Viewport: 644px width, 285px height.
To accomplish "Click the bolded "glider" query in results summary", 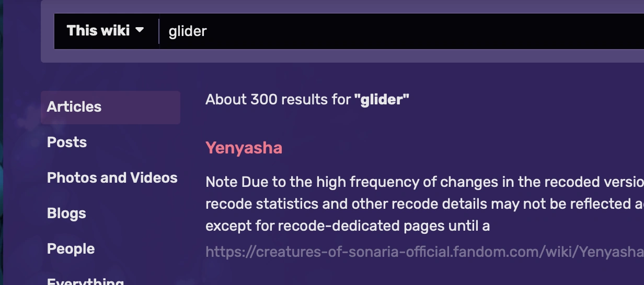I will point(381,99).
